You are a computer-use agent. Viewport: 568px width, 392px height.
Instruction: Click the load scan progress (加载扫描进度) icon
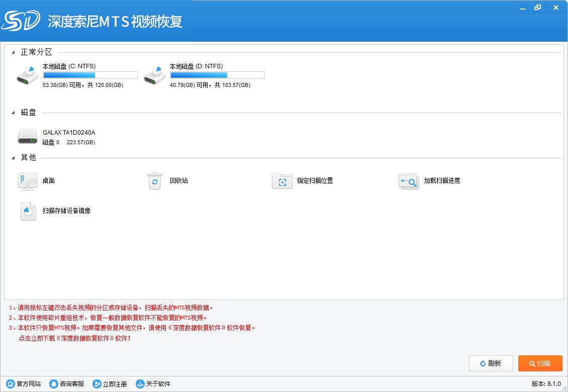tap(409, 181)
